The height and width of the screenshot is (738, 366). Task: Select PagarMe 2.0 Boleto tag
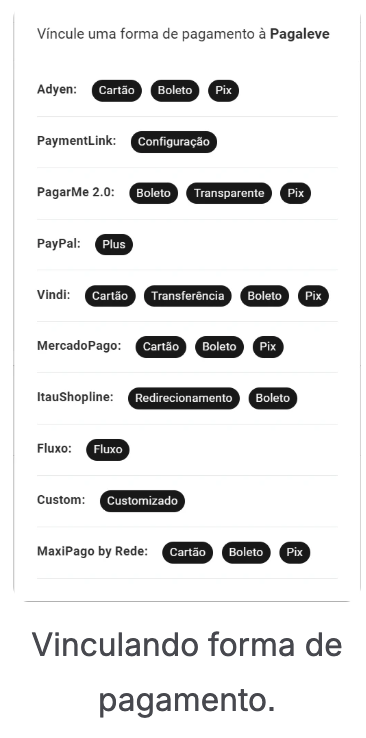153,193
